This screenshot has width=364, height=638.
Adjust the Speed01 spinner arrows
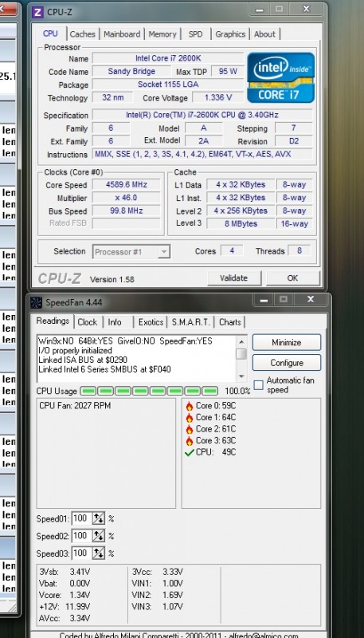99,518
